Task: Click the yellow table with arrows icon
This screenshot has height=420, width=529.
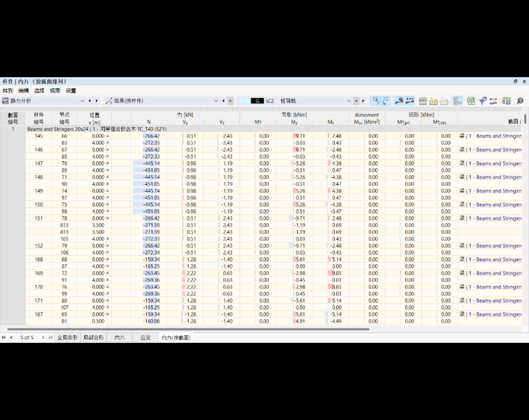Action: 434,101
